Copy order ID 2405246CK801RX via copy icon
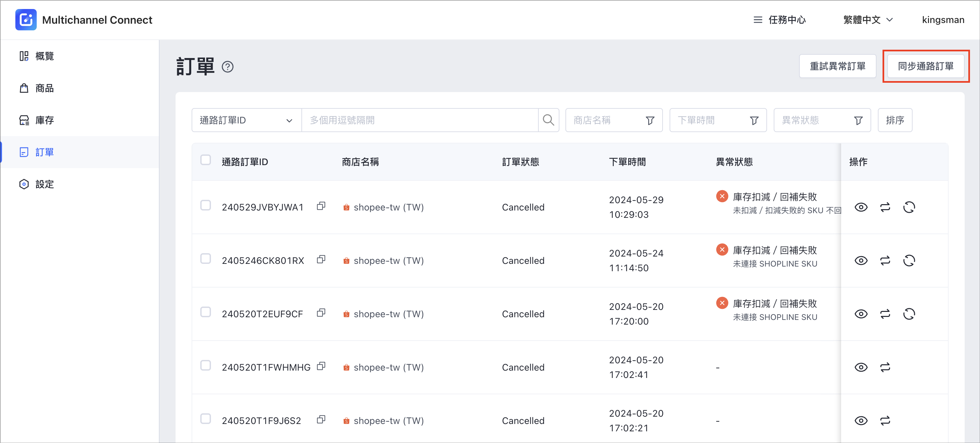980x443 pixels. 321,259
